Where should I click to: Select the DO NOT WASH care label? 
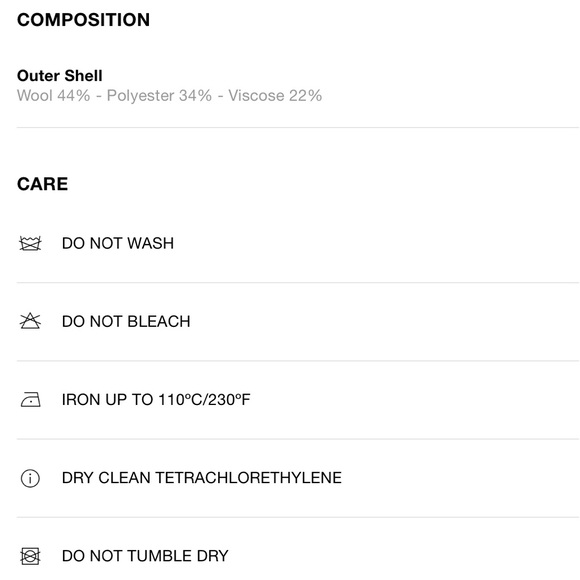tap(118, 243)
